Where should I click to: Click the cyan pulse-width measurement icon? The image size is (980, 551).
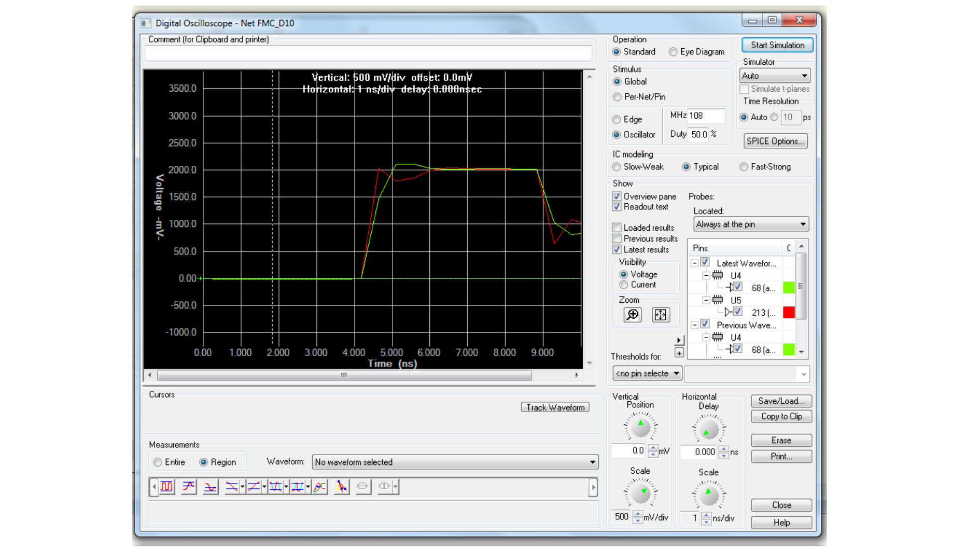pyautogui.click(x=275, y=486)
